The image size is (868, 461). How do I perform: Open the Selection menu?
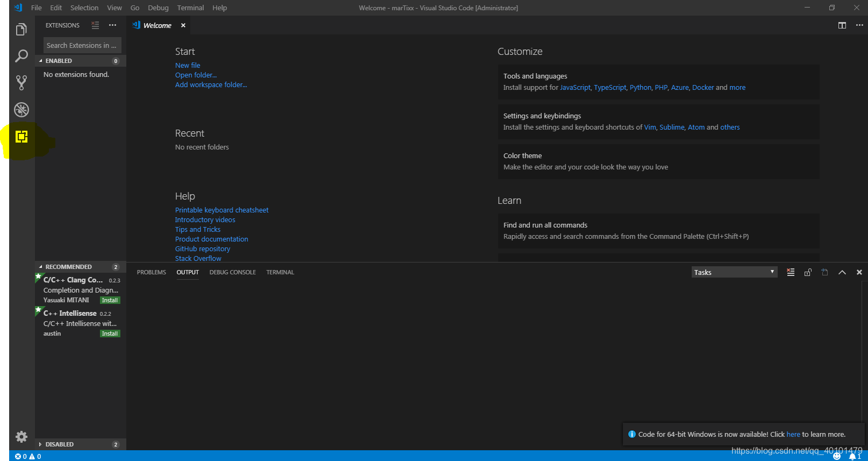click(x=84, y=8)
